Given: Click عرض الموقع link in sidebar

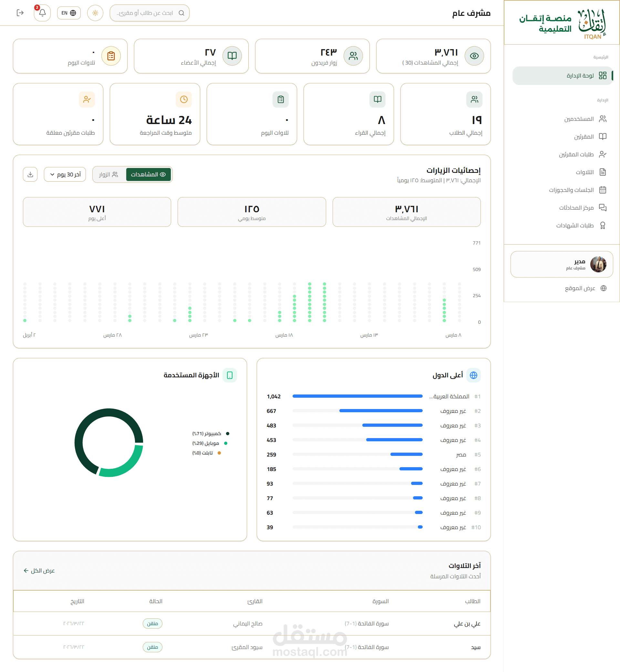Looking at the screenshot, I should [x=580, y=288].
